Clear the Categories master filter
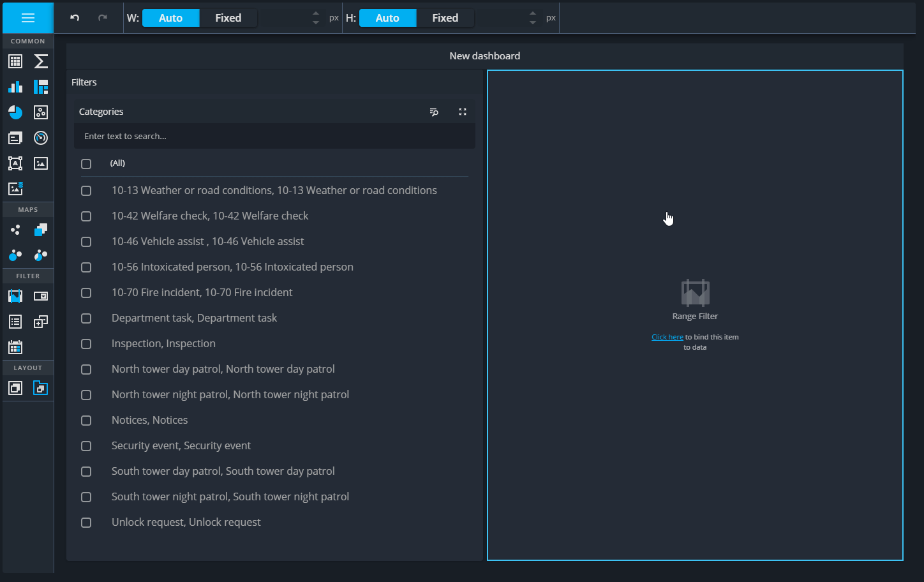 (434, 112)
